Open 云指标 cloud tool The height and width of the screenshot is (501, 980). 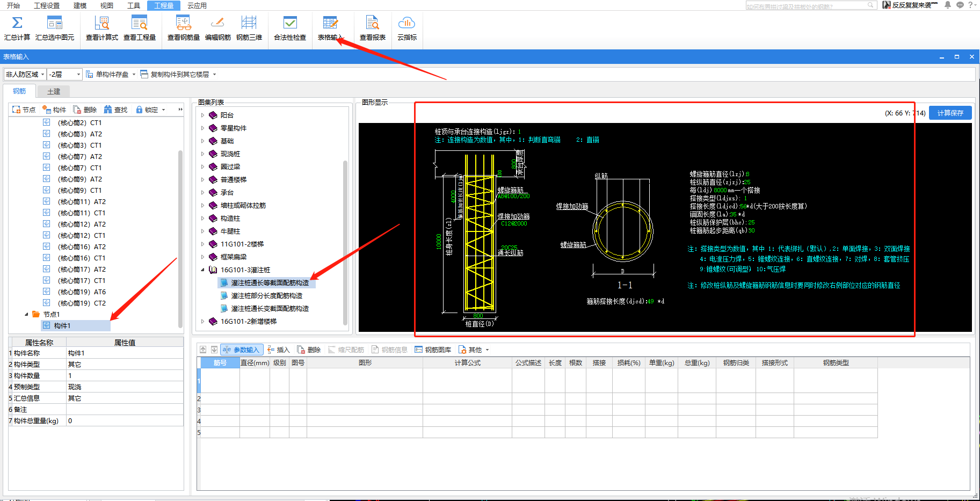tap(407, 28)
